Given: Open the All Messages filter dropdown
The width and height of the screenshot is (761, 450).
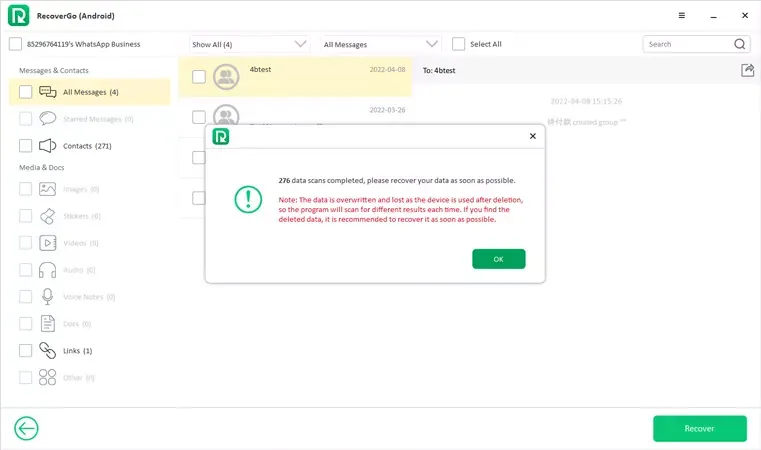Looking at the screenshot, I should tap(381, 44).
